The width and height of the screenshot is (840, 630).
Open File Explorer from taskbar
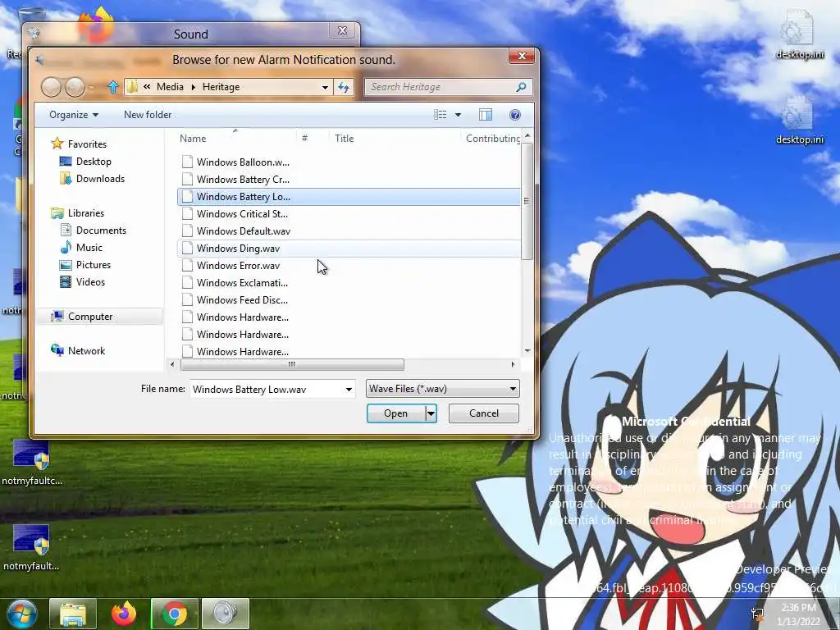coord(73,614)
